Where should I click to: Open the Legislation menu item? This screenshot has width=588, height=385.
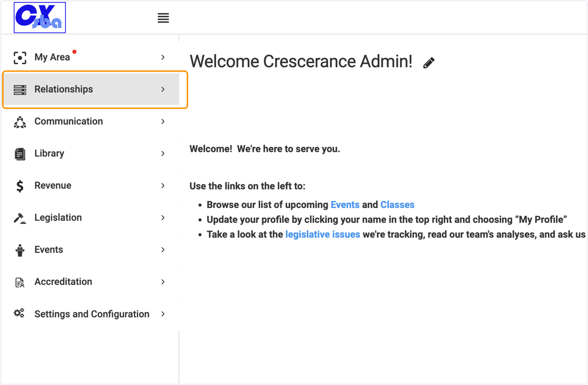[x=91, y=218]
